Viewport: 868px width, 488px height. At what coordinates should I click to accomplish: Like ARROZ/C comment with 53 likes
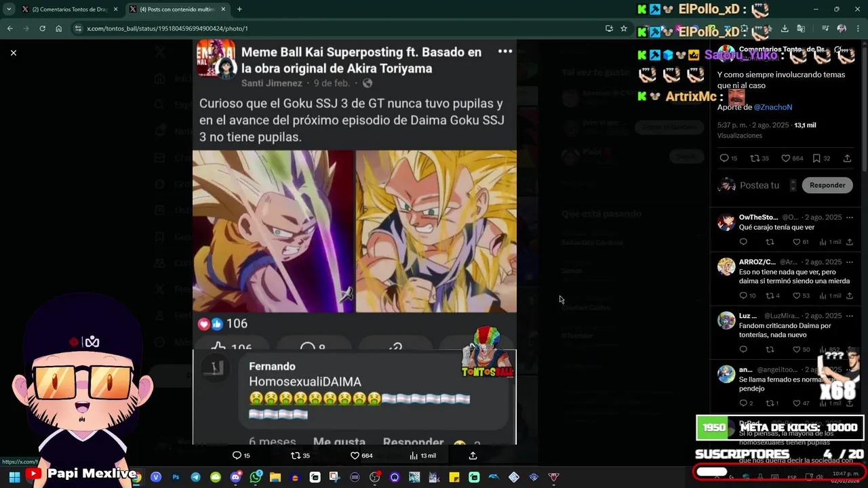click(797, 296)
